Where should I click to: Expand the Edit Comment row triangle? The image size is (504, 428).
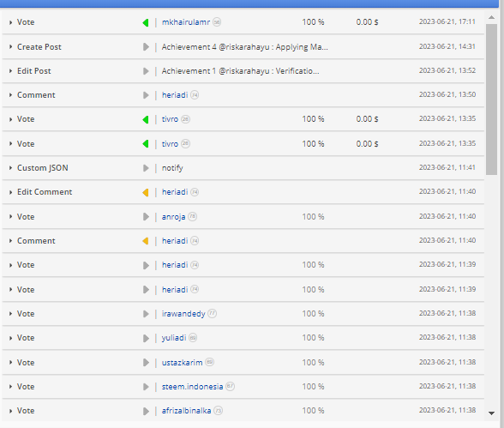click(x=10, y=192)
